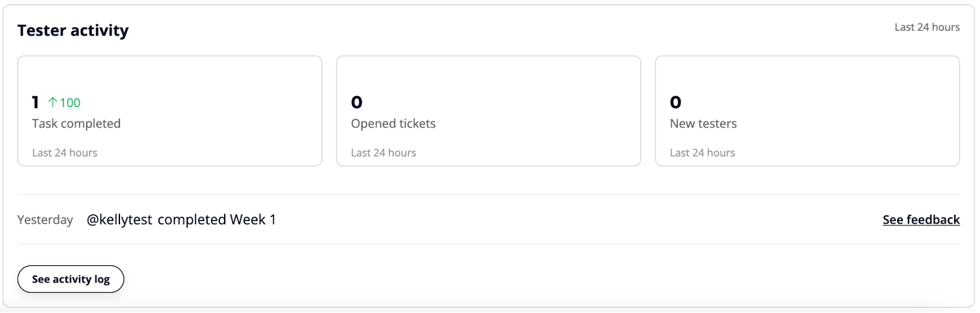
Task: Click the green 100 increase value
Action: click(x=70, y=103)
